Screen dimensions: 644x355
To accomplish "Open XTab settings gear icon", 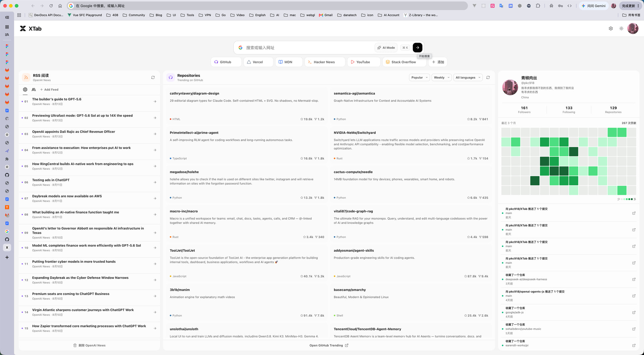I will 611,29.
